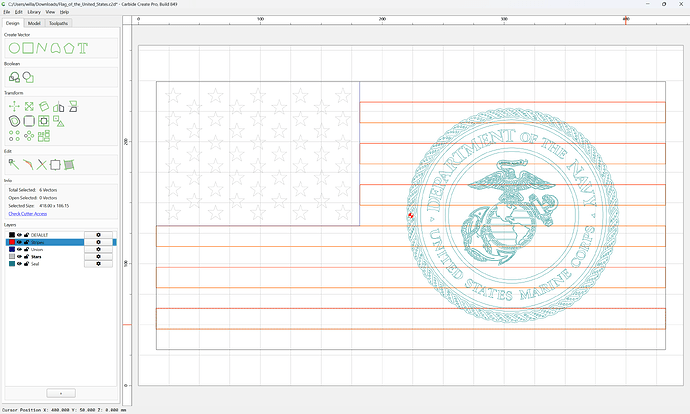Open the Circular Array tool
The image size is (690, 414).
tap(29, 136)
